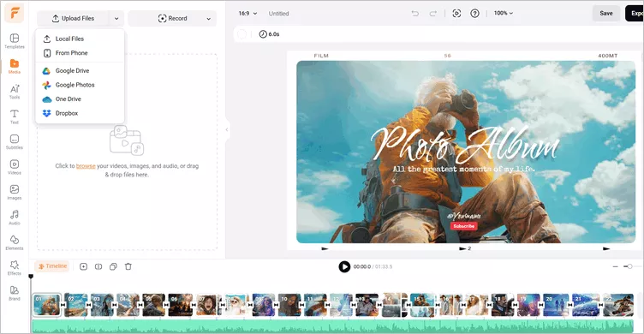644x334 pixels.
Task: Play the video preview
Action: pyautogui.click(x=344, y=266)
